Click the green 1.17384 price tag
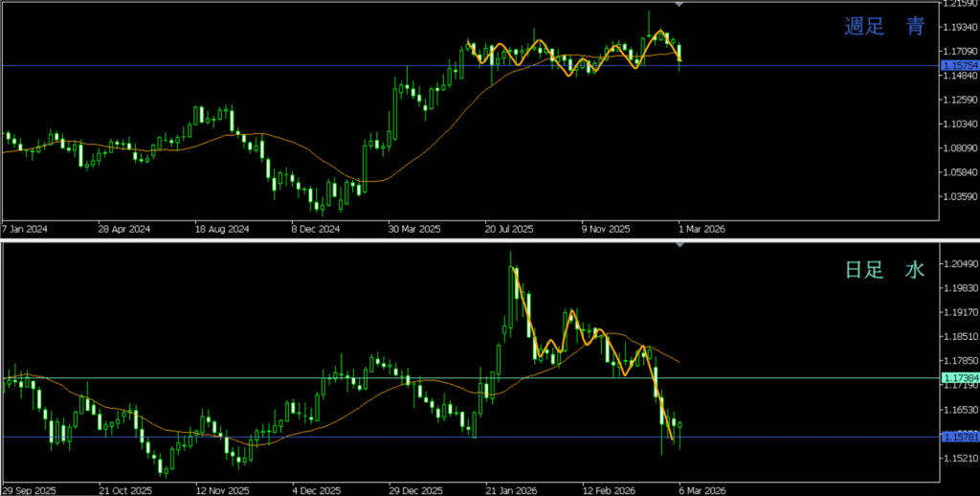Viewport: 980px width, 496px height. [x=958, y=378]
